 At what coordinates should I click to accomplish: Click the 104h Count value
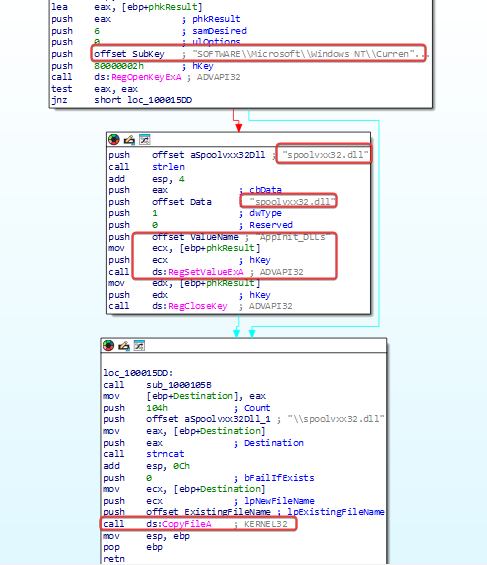[157, 408]
